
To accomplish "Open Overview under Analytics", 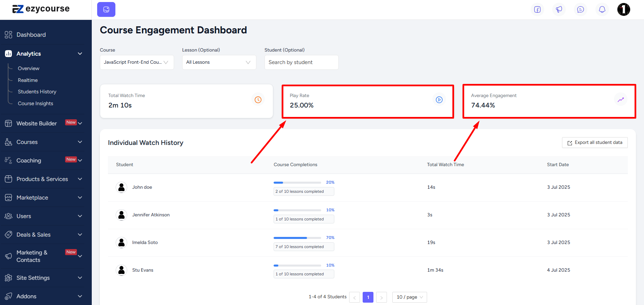I will point(29,68).
